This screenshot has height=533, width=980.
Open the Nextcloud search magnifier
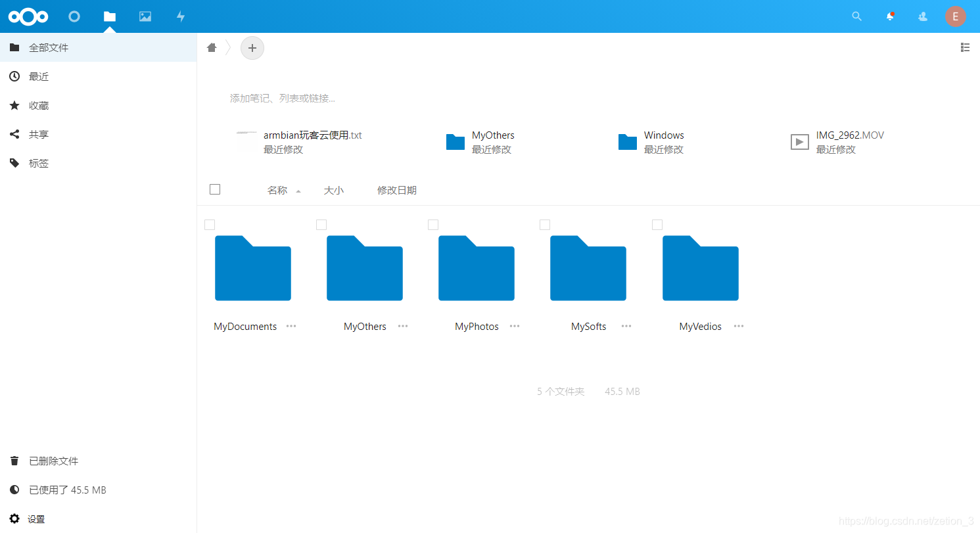(x=856, y=16)
